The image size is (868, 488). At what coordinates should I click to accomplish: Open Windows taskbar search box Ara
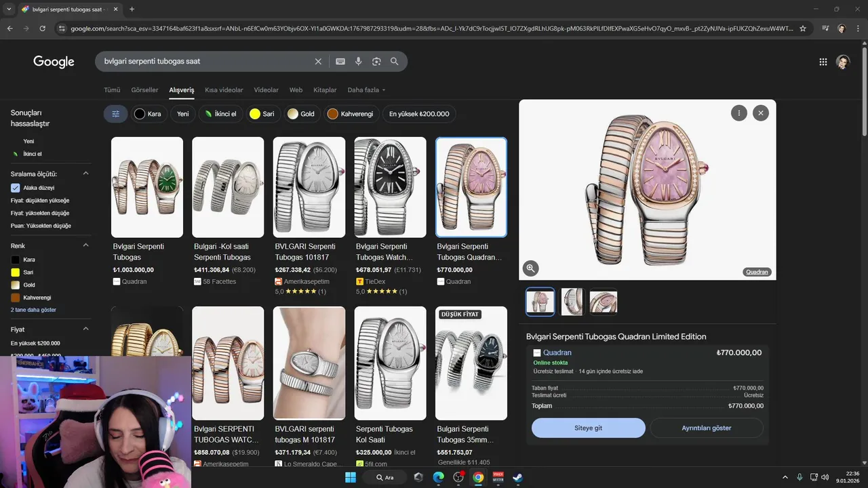click(x=385, y=477)
